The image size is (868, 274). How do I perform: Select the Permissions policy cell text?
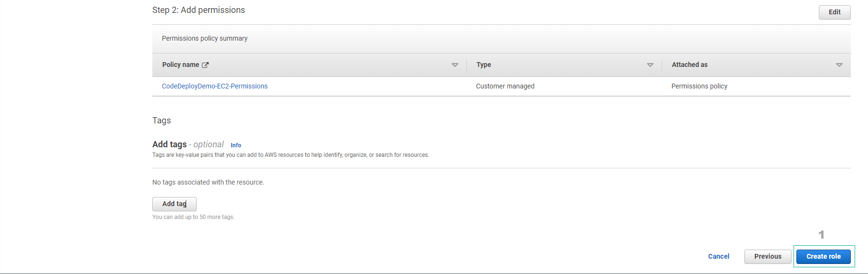coord(699,86)
